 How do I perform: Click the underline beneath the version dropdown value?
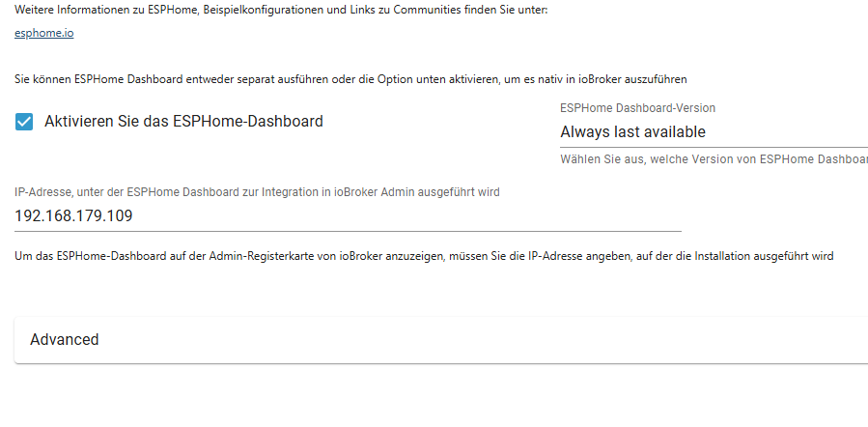[x=713, y=148]
